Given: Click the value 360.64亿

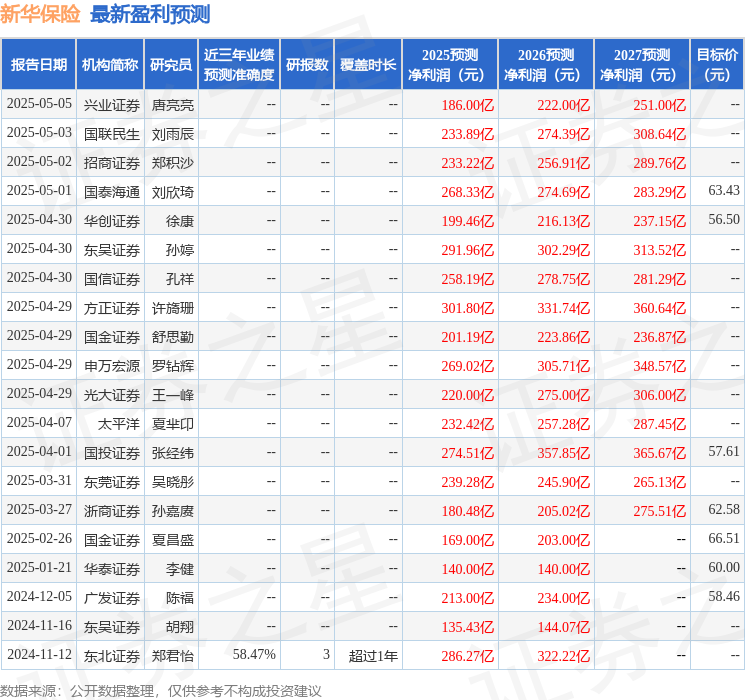Looking at the screenshot, I should [659, 308].
